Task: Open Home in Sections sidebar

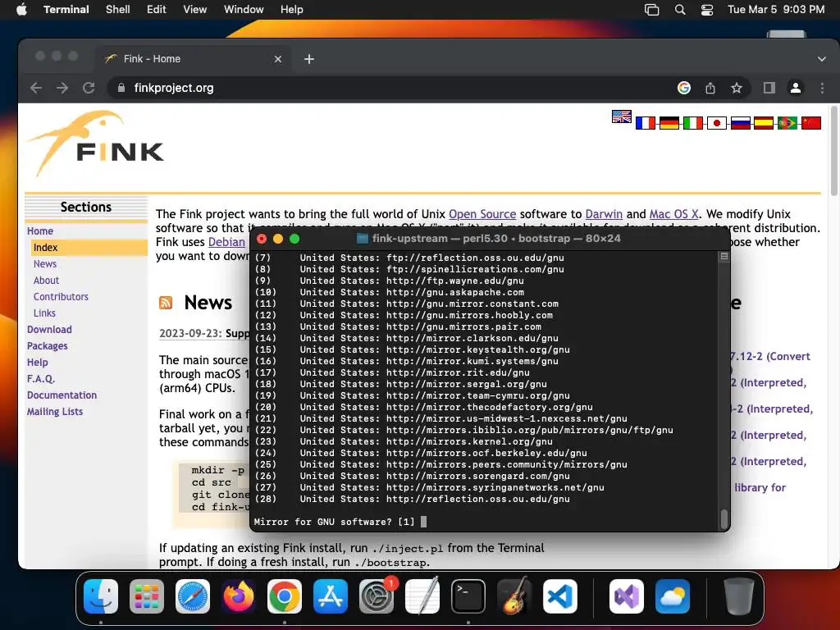Action: (40, 231)
